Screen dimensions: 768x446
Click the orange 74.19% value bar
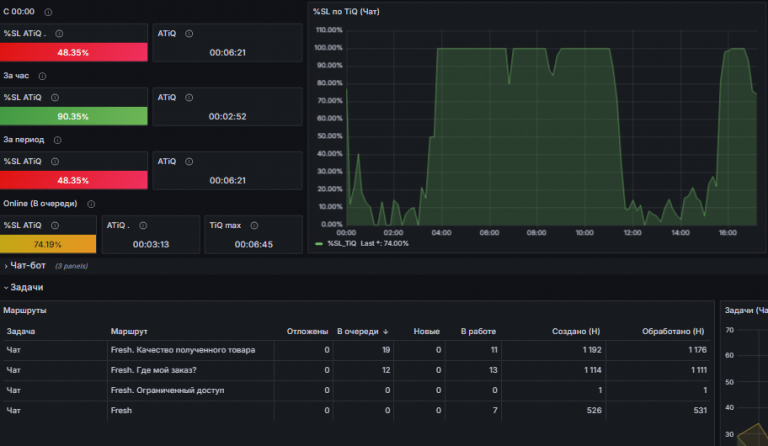click(48, 244)
